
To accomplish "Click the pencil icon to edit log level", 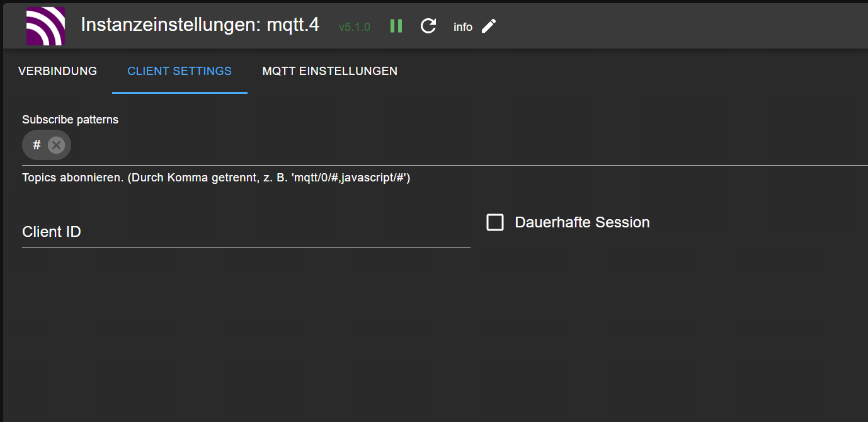I will pos(489,26).
